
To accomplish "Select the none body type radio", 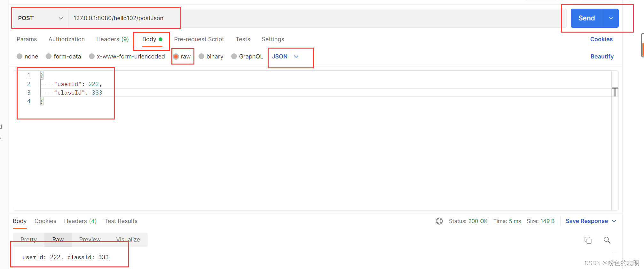I will (x=20, y=56).
